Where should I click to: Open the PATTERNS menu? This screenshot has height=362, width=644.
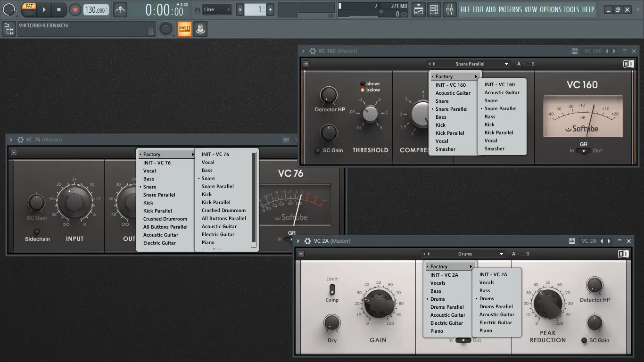pyautogui.click(x=510, y=9)
